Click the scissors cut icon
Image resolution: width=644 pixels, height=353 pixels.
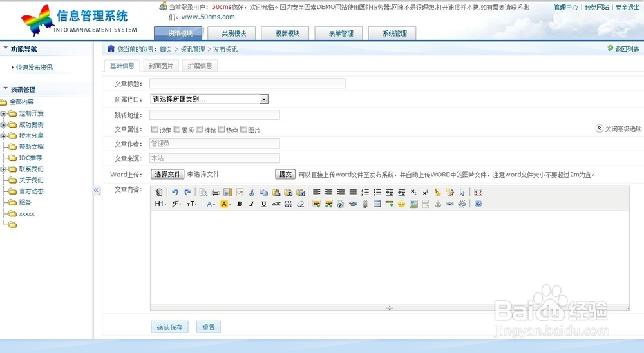(252, 193)
